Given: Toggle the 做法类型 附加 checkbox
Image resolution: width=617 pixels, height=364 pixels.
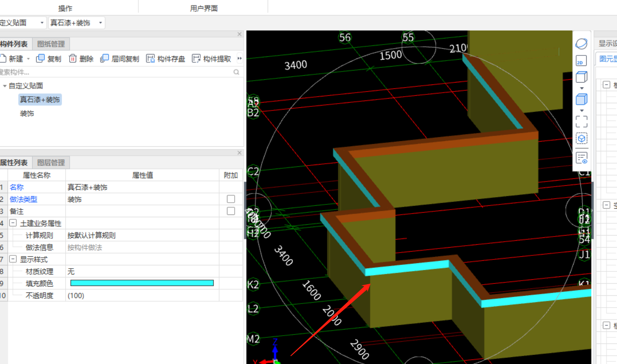Looking at the screenshot, I should pyautogui.click(x=231, y=199).
